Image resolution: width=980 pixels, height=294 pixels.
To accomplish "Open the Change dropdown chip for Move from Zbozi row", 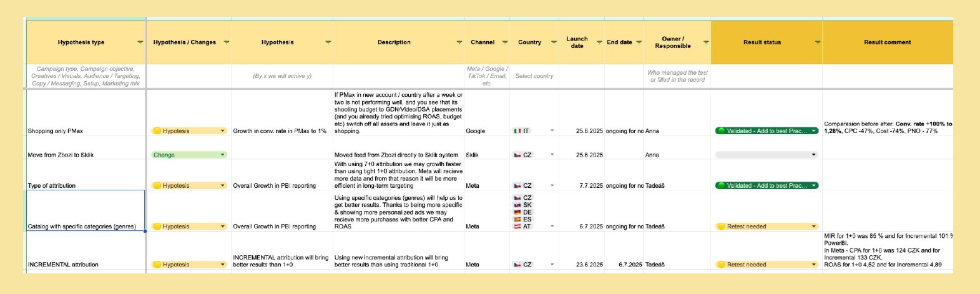I will tap(223, 155).
